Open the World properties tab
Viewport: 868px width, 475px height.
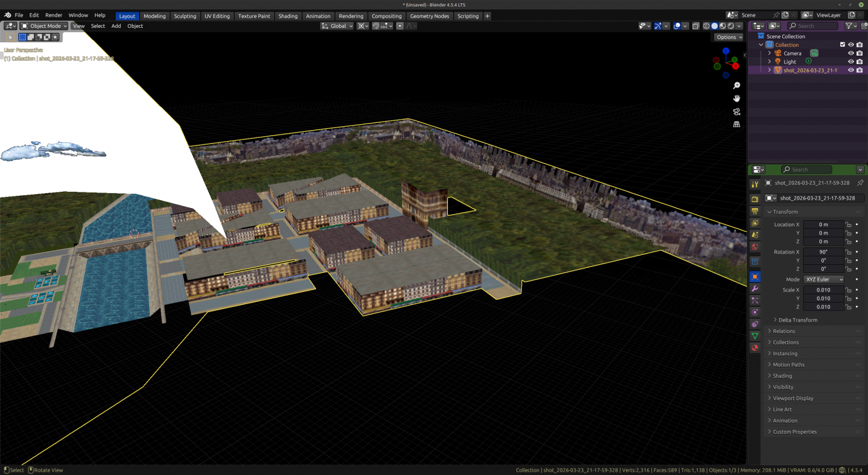[x=755, y=247]
